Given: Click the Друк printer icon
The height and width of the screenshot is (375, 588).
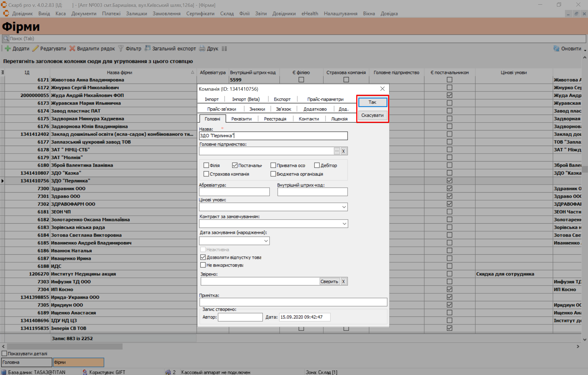Looking at the screenshot, I should 202,48.
